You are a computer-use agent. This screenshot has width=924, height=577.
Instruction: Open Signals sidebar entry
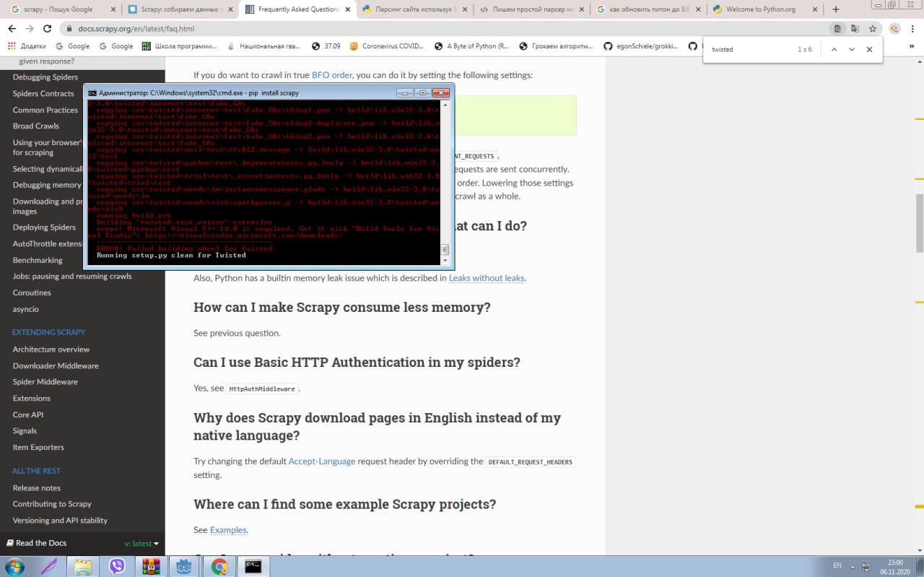(x=25, y=431)
